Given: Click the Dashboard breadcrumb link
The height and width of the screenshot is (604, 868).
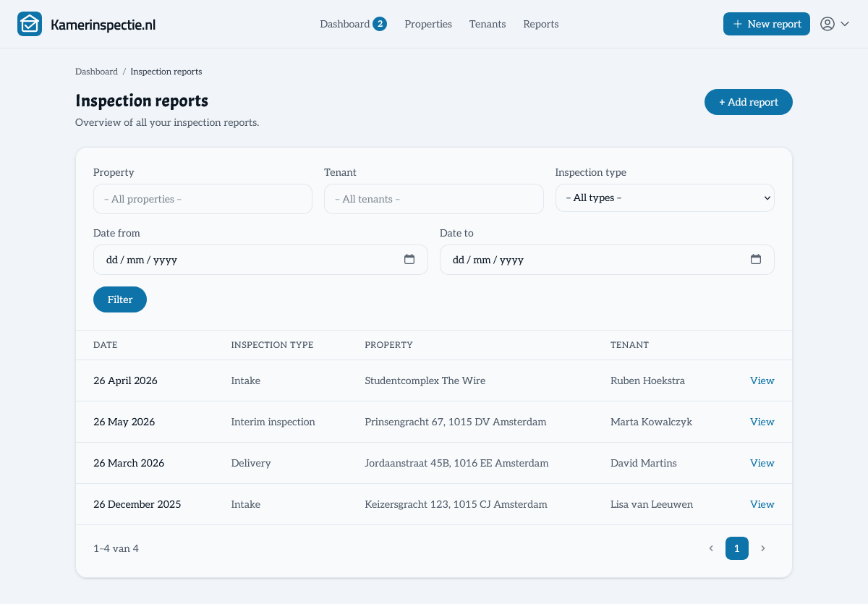Looking at the screenshot, I should (96, 72).
